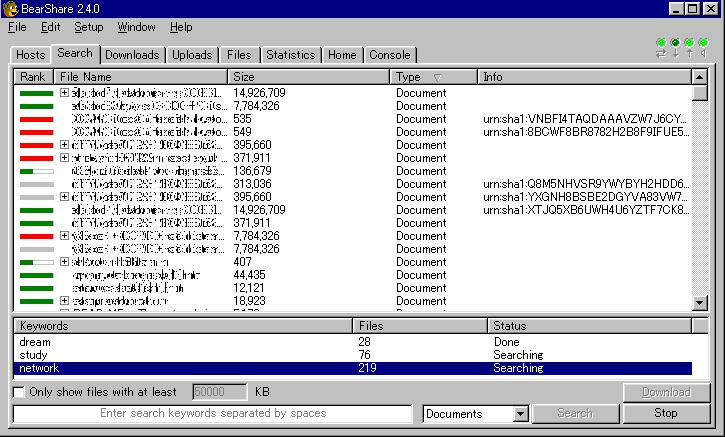This screenshot has width=725, height=437.
Task: Click the Keywords column header
Action: click(183, 326)
